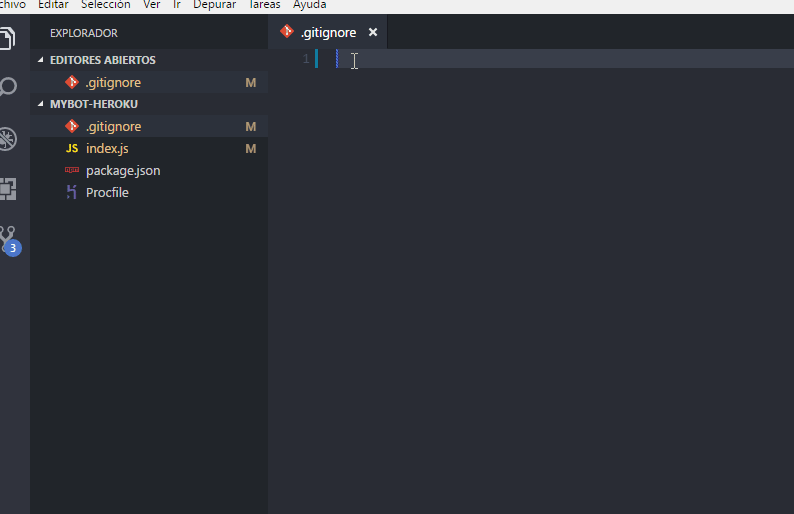This screenshot has height=514, width=794.
Task: Click the MYBOT-HEROKU header label
Action: tap(94, 104)
